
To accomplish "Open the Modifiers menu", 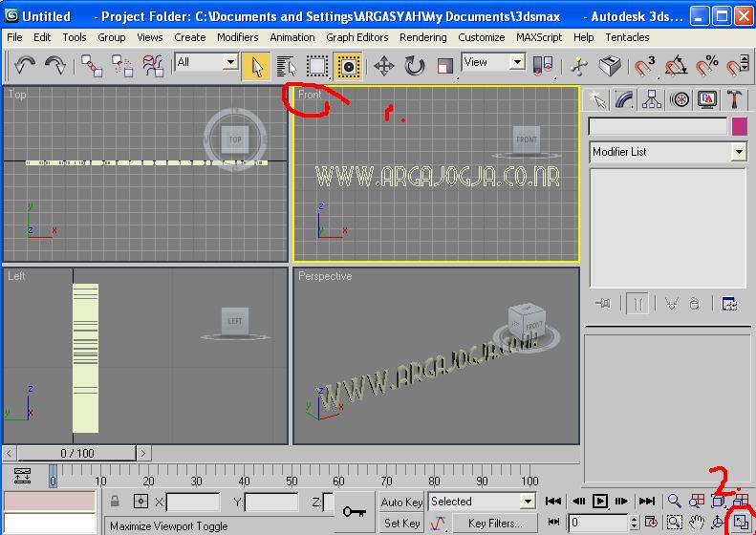I will point(237,37).
